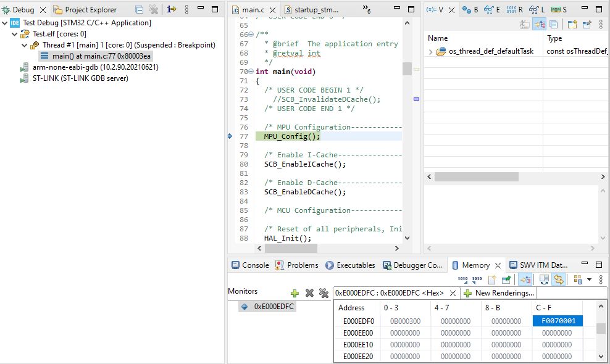Add a new memory monitor

(295, 293)
